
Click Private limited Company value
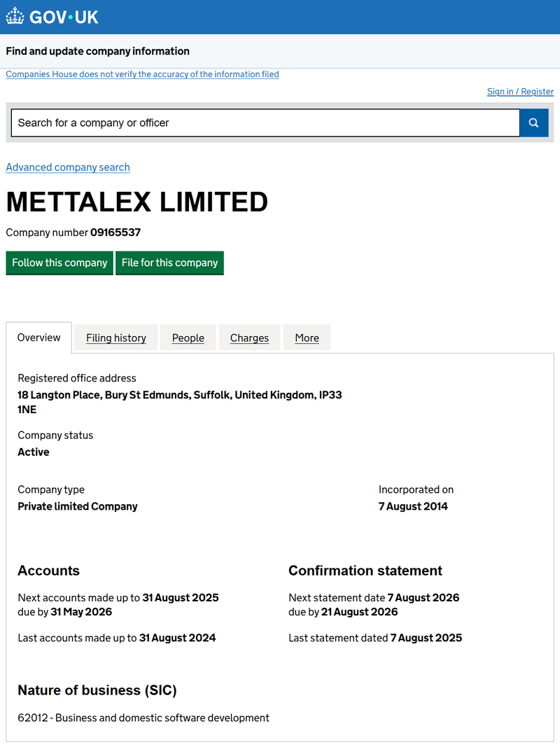pos(78,506)
